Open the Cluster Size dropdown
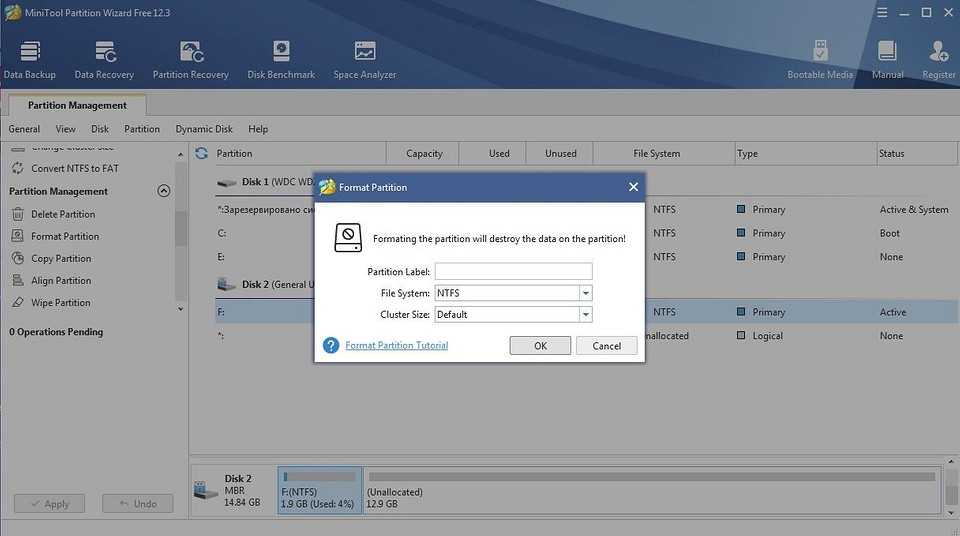Viewport: 960px width, 536px height. tap(585, 314)
